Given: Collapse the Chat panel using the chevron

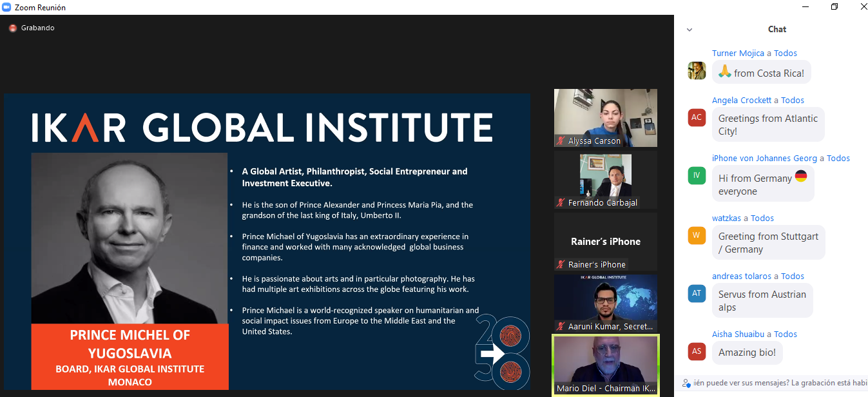Looking at the screenshot, I should pos(690,30).
